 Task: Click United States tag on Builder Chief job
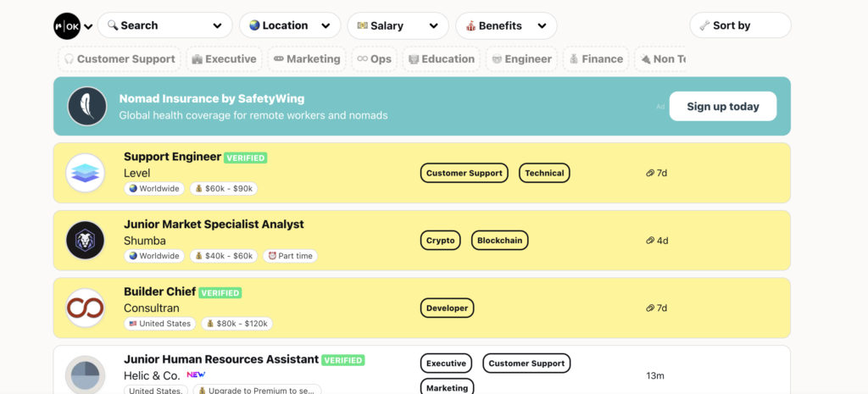click(x=160, y=324)
